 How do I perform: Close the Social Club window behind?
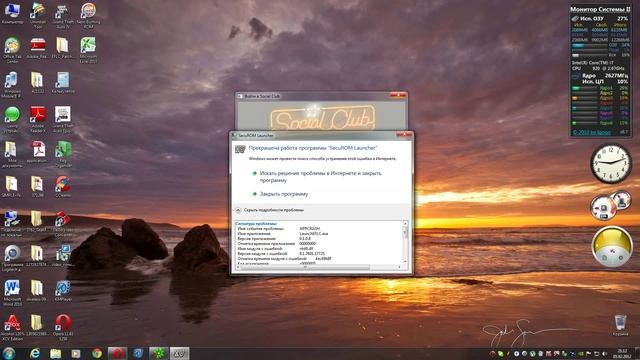click(x=398, y=95)
